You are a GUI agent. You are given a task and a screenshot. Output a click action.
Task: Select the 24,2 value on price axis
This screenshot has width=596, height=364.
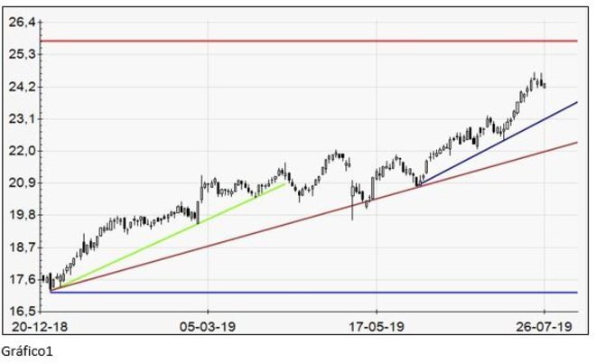pos(24,87)
